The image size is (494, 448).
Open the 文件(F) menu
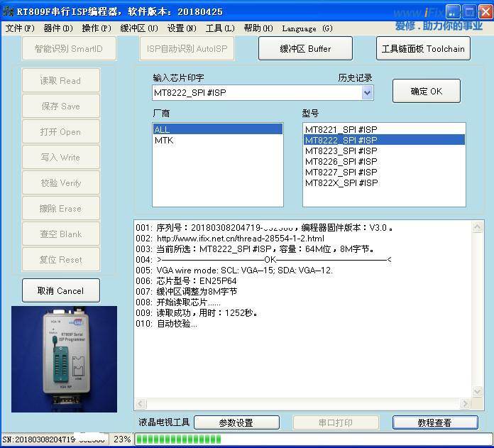point(20,28)
